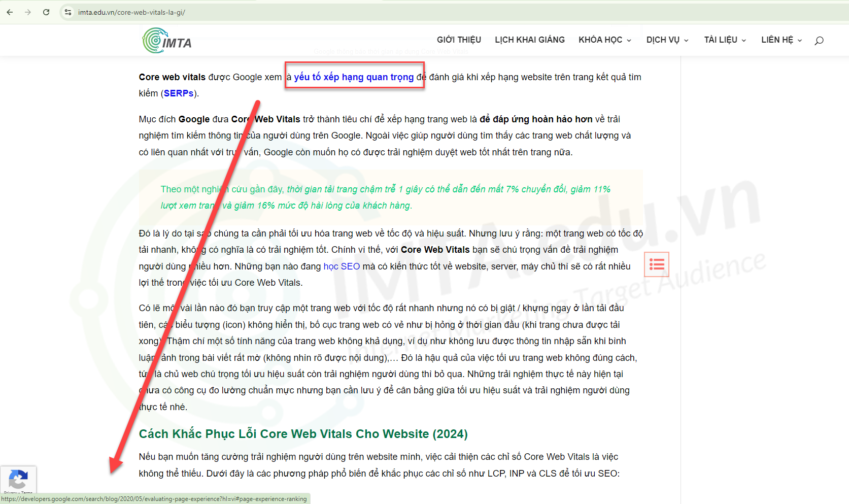This screenshot has height=504, width=849.
Task: Open the table of contents floating icon
Action: pyautogui.click(x=657, y=264)
